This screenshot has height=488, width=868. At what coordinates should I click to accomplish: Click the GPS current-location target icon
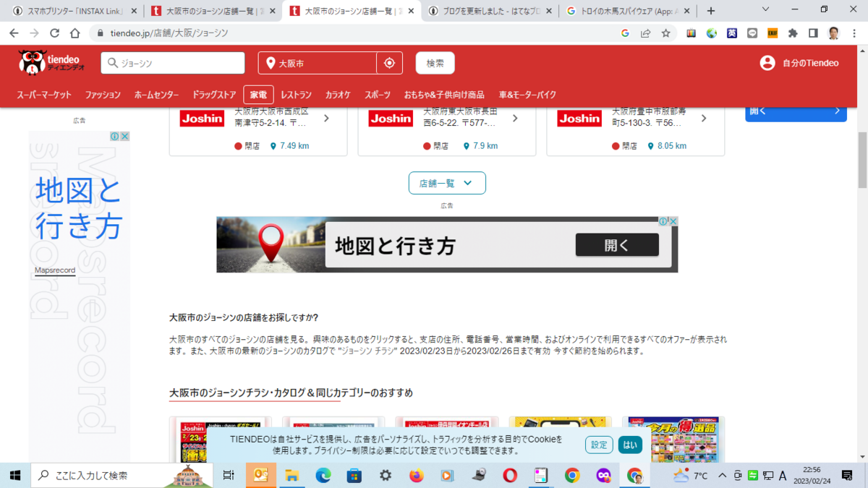click(x=389, y=64)
